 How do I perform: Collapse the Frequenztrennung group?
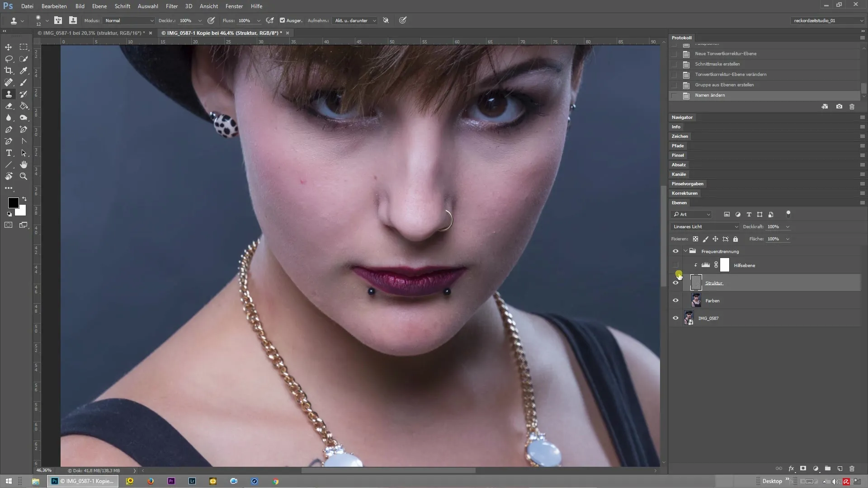tap(685, 251)
